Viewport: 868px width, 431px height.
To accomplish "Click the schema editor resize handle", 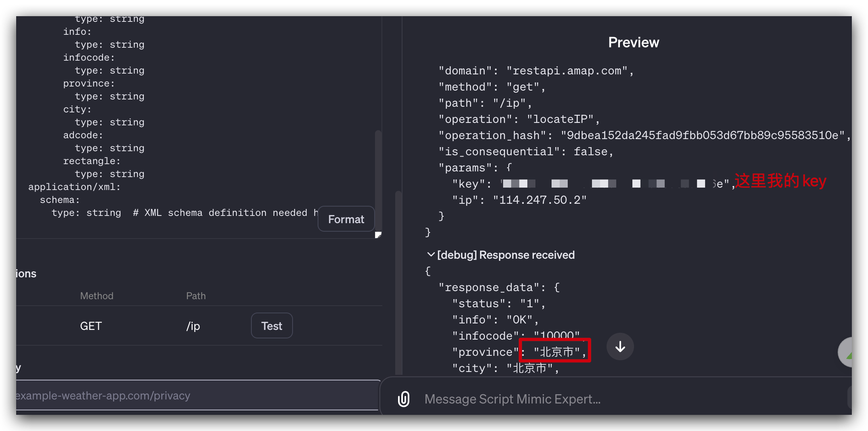I will pyautogui.click(x=378, y=235).
